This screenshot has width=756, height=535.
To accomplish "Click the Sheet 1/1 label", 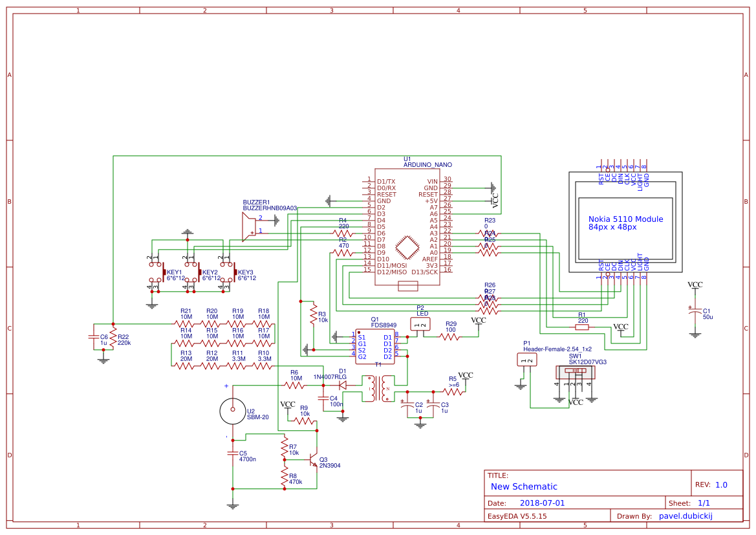I will point(705,503).
